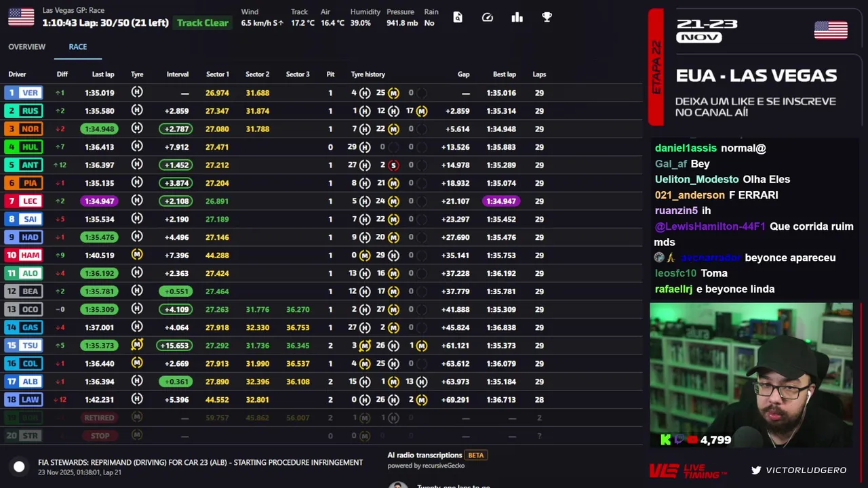
Task: Open the bar chart statistics icon
Action: [x=517, y=17]
